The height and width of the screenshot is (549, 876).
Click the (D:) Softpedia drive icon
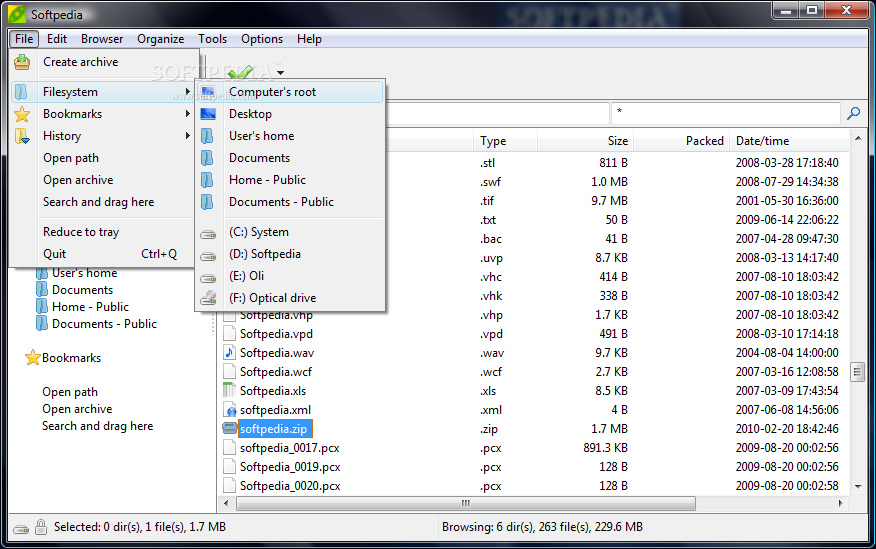coord(208,256)
